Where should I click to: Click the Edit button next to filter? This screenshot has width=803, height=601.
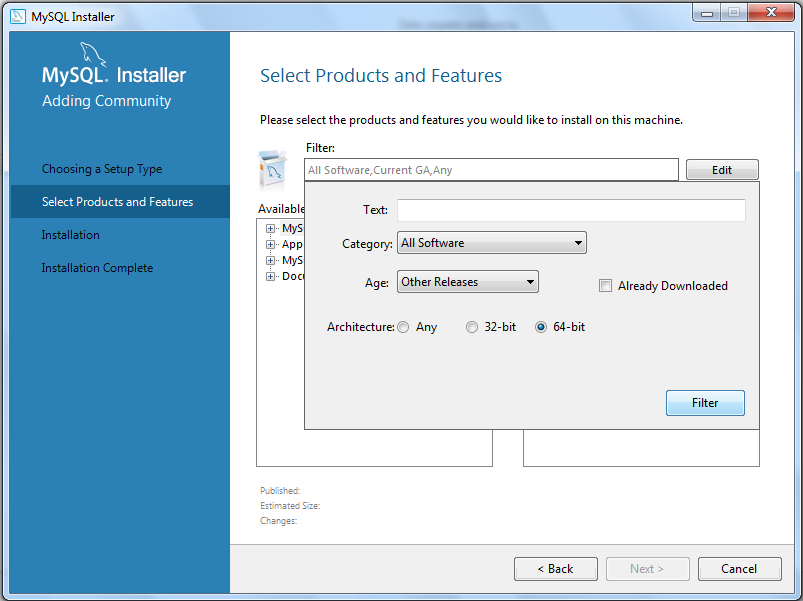(721, 170)
